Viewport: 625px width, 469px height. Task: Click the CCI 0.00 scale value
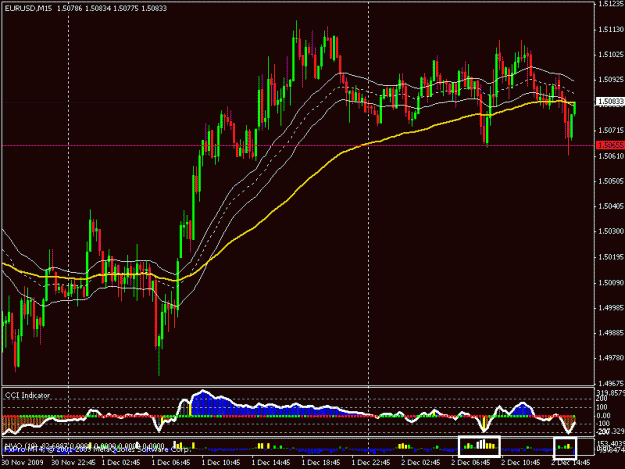(x=603, y=416)
